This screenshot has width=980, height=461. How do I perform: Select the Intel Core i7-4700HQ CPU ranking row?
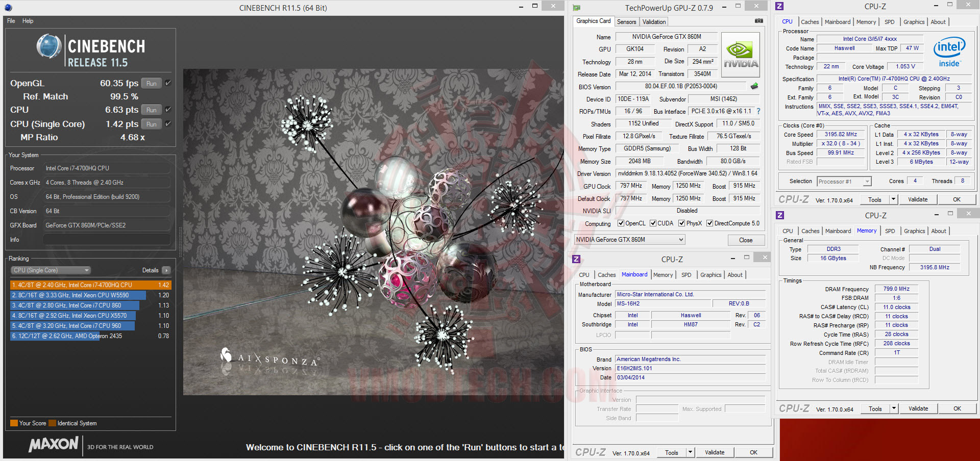[90, 285]
